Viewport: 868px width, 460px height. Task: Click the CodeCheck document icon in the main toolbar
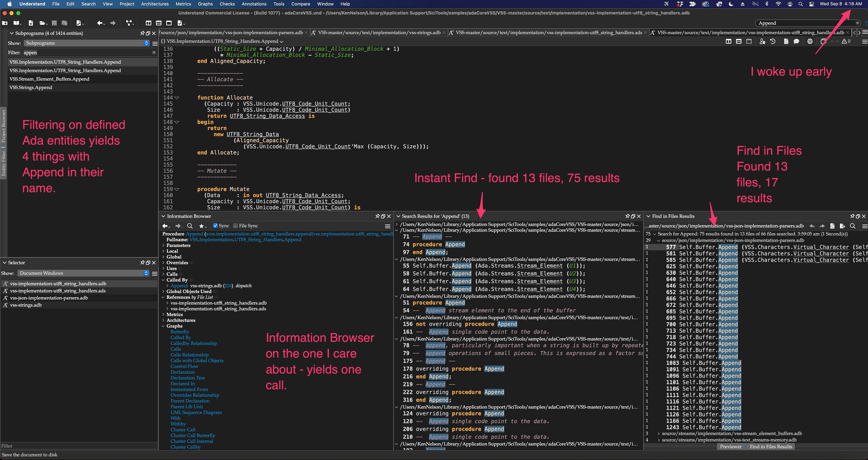(x=181, y=23)
